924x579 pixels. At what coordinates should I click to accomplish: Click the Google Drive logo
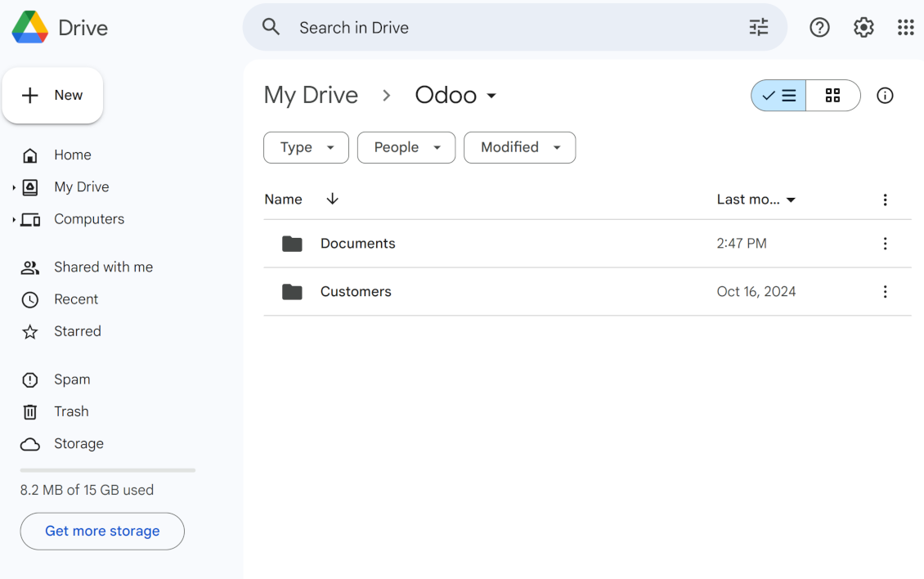tap(30, 27)
